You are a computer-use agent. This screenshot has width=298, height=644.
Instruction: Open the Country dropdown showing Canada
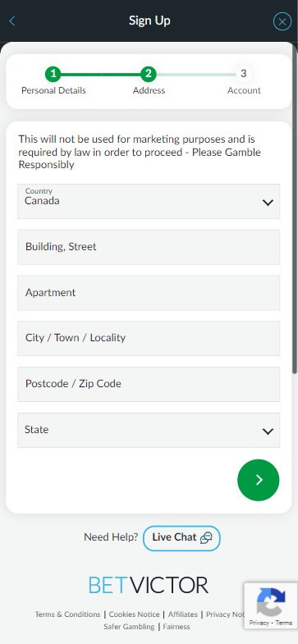[149, 201]
